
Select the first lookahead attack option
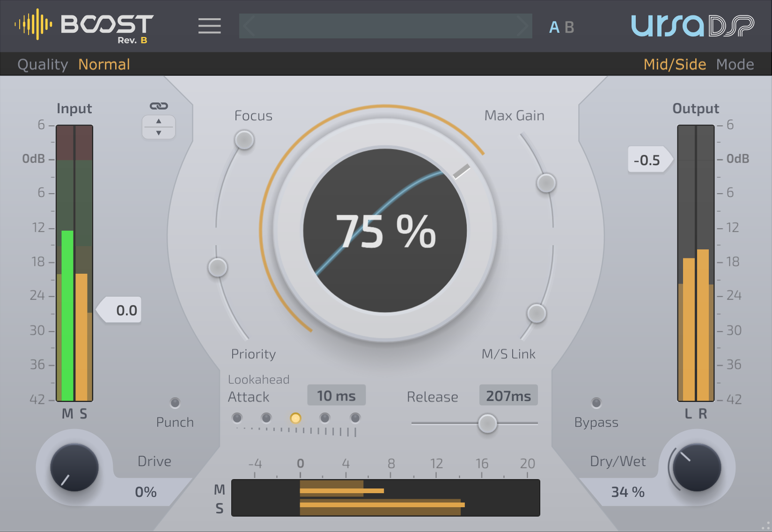click(x=237, y=417)
